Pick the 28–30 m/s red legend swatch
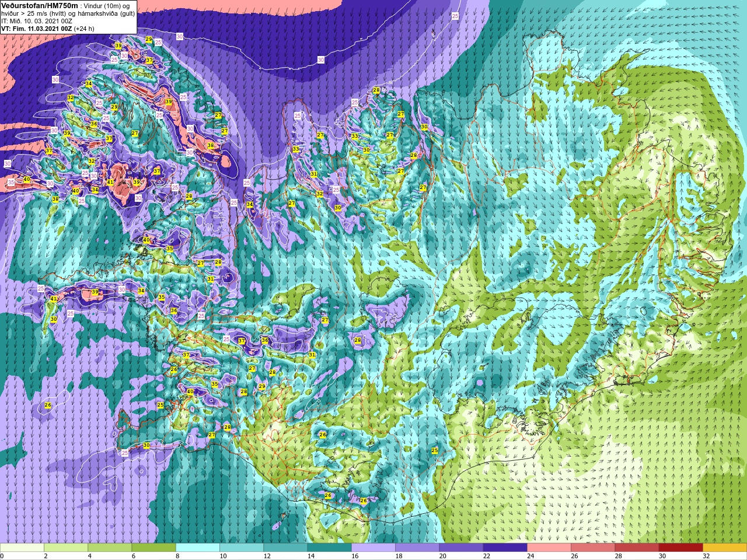This screenshot has width=747, height=560. point(637,548)
